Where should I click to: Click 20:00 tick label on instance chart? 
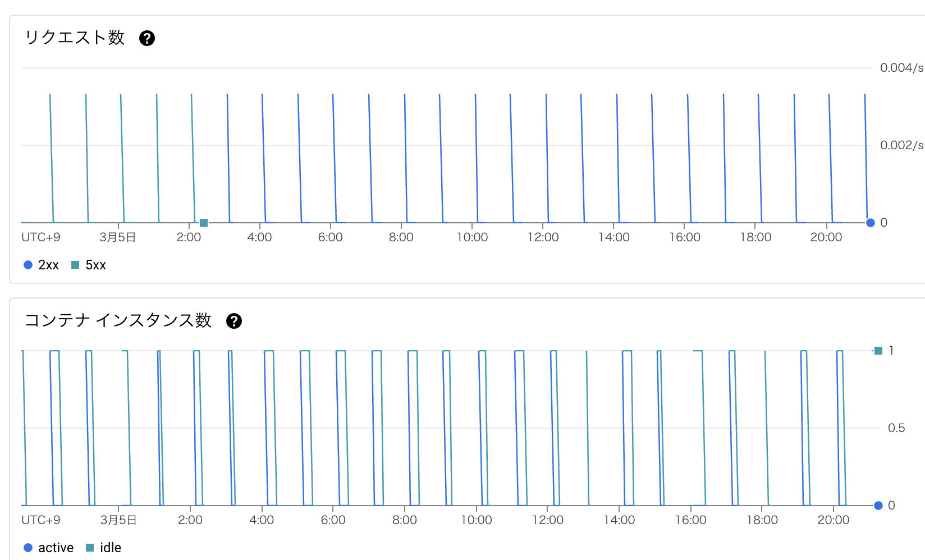[834, 520]
